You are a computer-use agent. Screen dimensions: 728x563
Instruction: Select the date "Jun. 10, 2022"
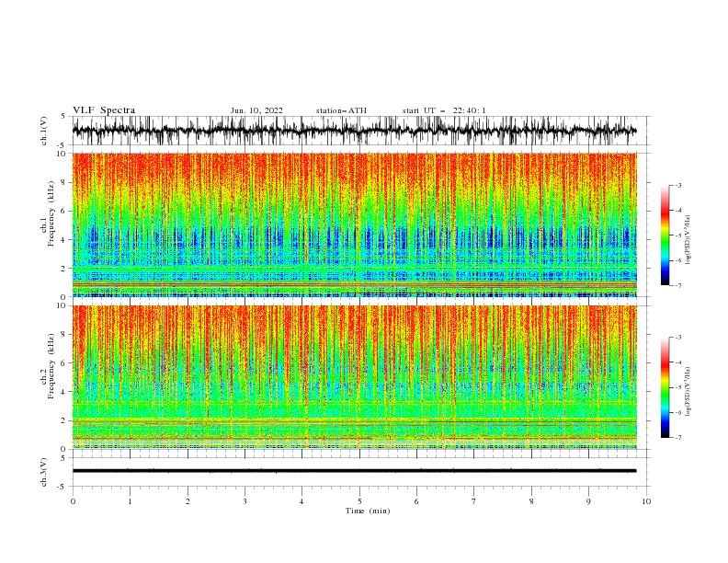(x=256, y=110)
